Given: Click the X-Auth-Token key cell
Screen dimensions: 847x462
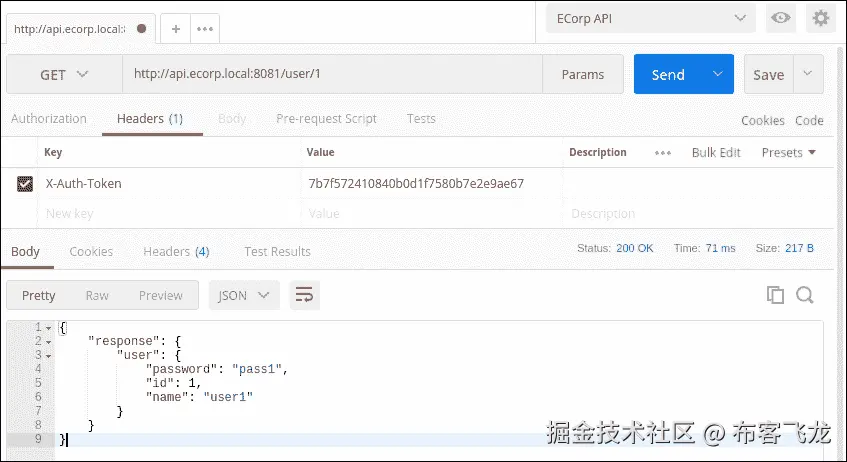Looking at the screenshot, I should point(169,184).
